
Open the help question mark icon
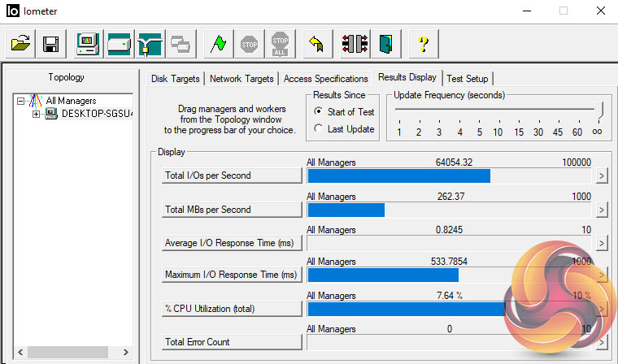click(x=423, y=44)
